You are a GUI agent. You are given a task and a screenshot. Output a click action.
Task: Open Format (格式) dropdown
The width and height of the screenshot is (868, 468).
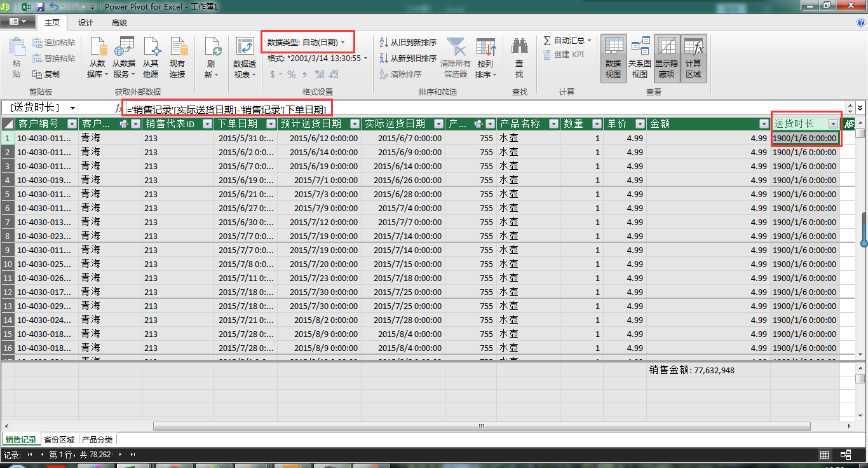point(318,59)
